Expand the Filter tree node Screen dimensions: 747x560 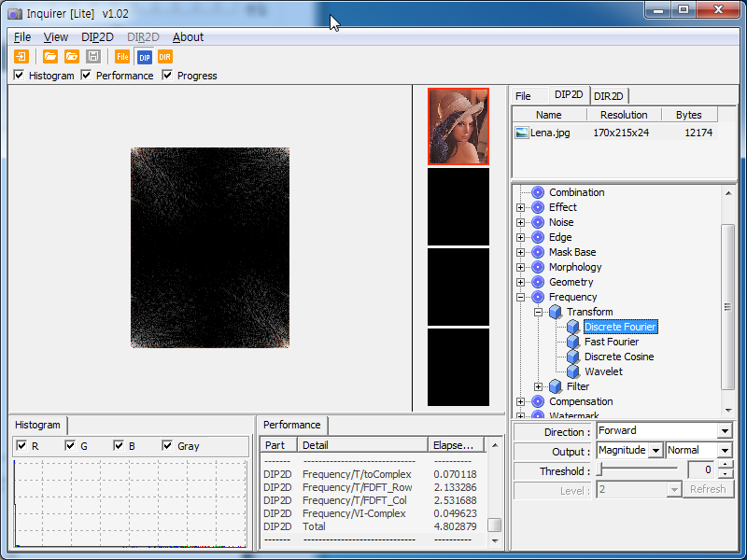(x=539, y=386)
